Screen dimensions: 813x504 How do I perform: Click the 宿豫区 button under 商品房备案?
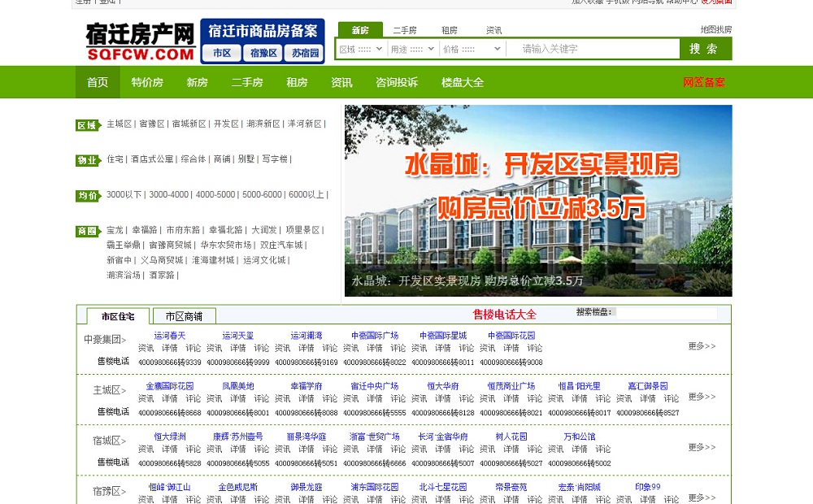pyautogui.click(x=263, y=53)
